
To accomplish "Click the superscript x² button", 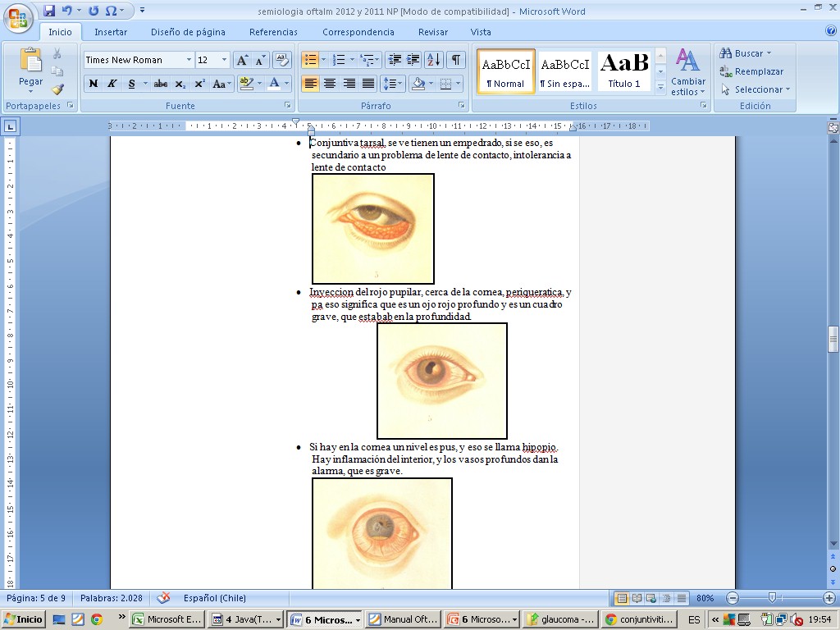I will [199, 84].
